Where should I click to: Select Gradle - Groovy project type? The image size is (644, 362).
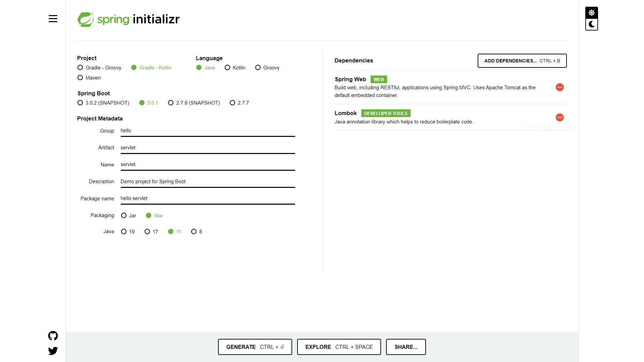click(99, 68)
